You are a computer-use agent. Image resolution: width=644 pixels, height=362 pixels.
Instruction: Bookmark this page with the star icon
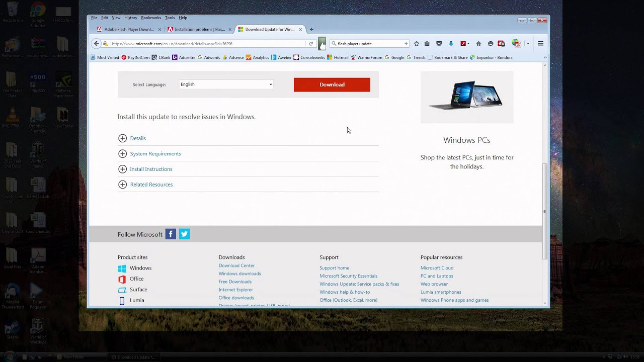pyautogui.click(x=416, y=44)
